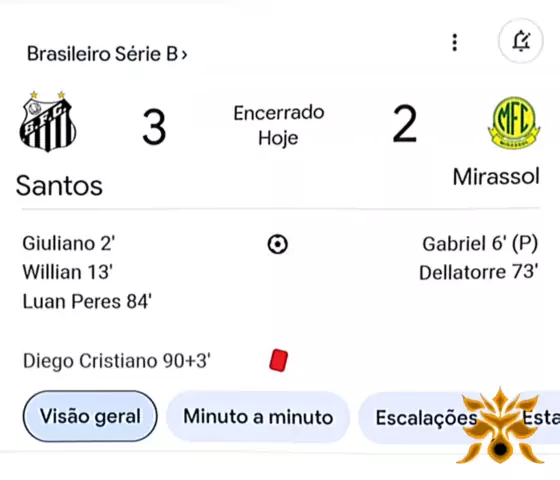Click the soccer ball goals icon

point(278,244)
